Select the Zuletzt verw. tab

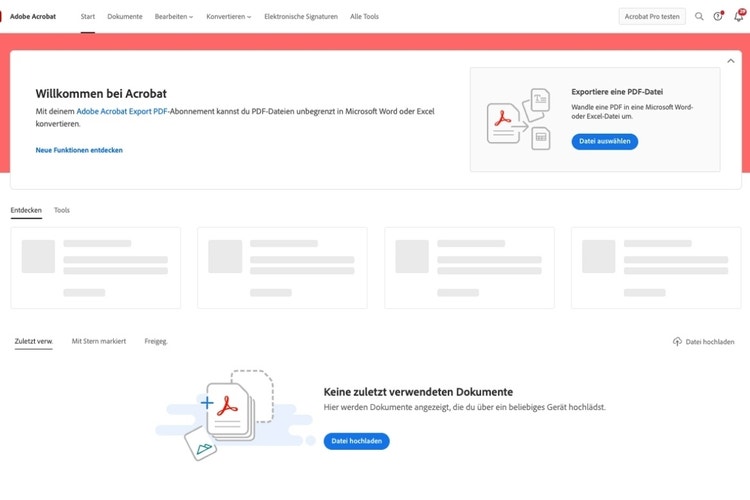tap(33, 341)
